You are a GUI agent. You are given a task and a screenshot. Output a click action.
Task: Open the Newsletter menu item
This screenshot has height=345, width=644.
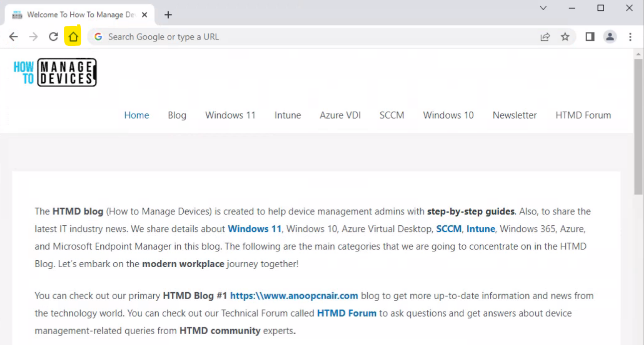pos(515,115)
